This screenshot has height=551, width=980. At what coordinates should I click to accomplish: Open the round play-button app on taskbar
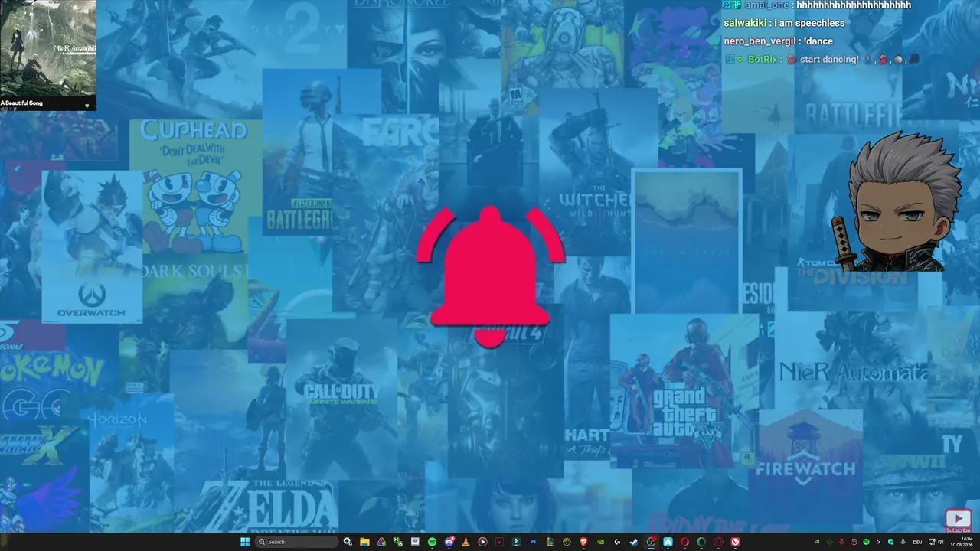point(482,542)
